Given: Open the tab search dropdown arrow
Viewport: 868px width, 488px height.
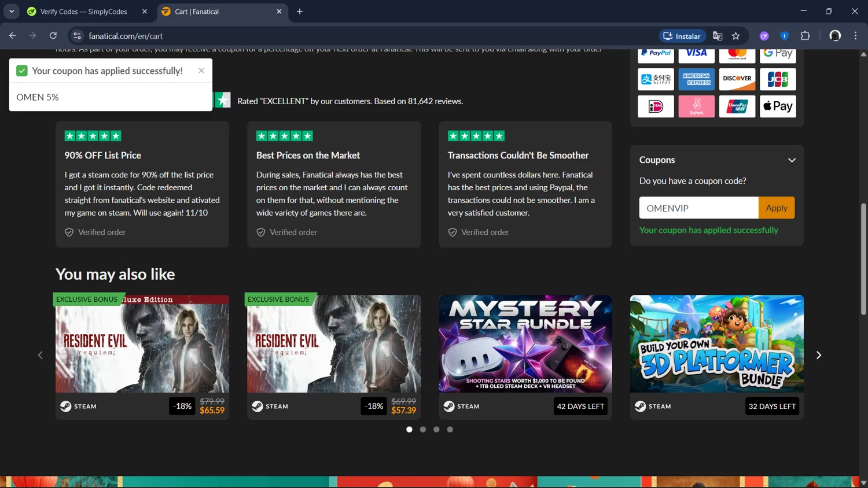Looking at the screenshot, I should 12,12.
